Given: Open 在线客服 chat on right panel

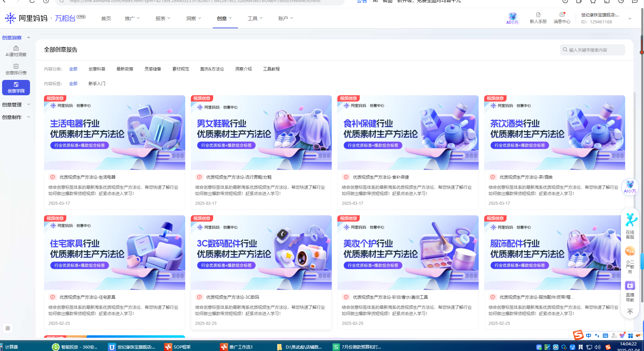Looking at the screenshot, I should click(x=630, y=226).
